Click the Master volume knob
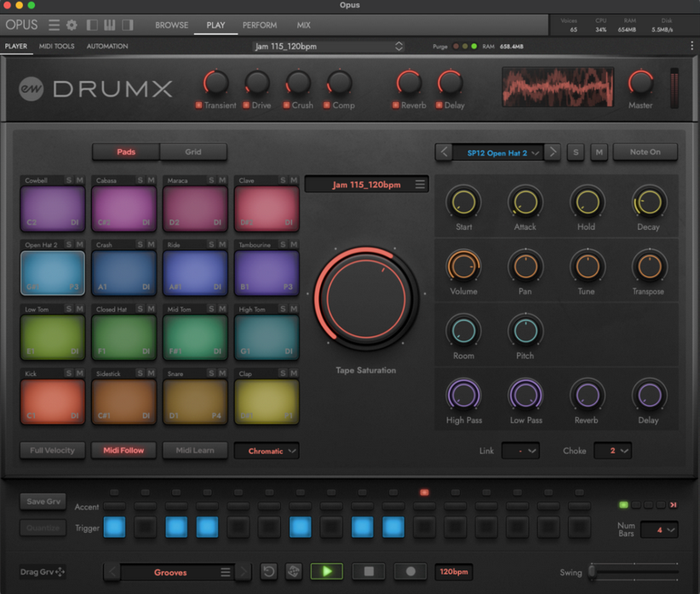Image resolution: width=700 pixels, height=594 pixels. [x=640, y=83]
